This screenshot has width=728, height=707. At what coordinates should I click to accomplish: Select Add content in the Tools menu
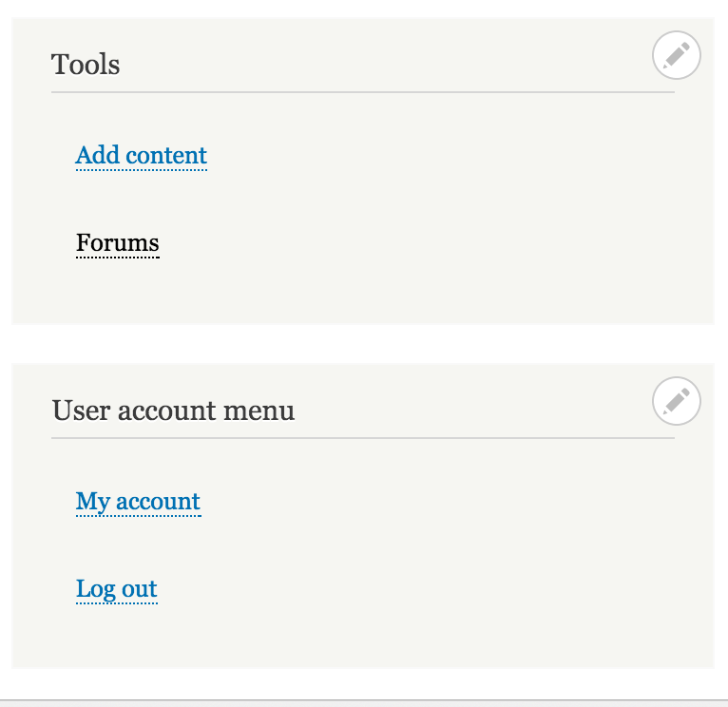tap(142, 156)
